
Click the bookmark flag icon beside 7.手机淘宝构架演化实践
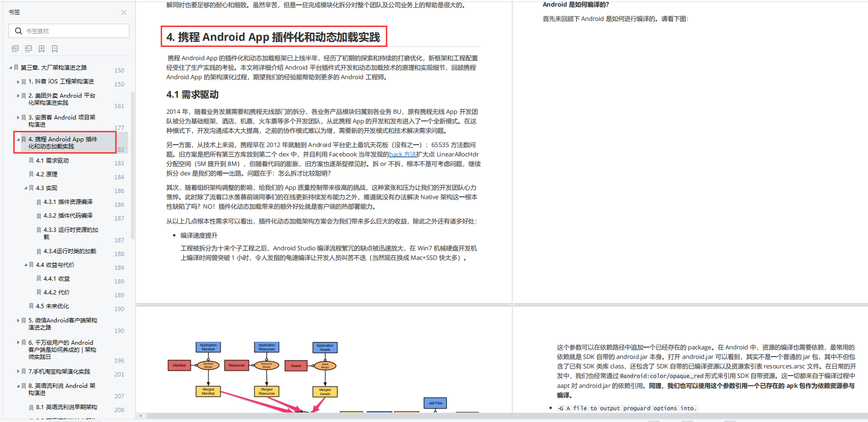coord(24,372)
